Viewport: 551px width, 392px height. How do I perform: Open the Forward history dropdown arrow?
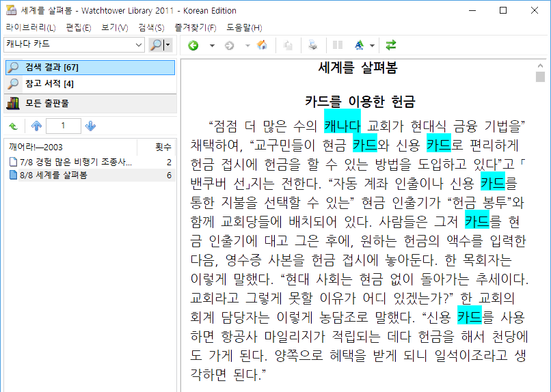247,46
